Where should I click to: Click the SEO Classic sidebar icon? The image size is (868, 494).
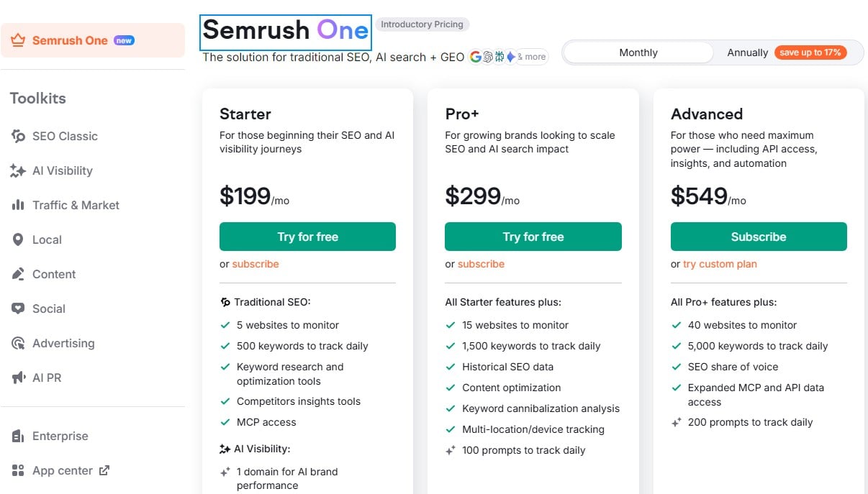point(18,136)
